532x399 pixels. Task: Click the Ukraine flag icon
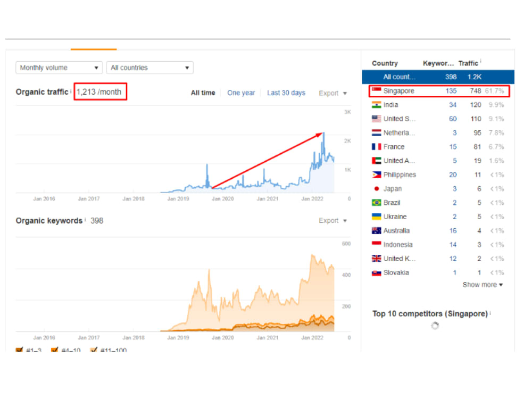(x=376, y=217)
